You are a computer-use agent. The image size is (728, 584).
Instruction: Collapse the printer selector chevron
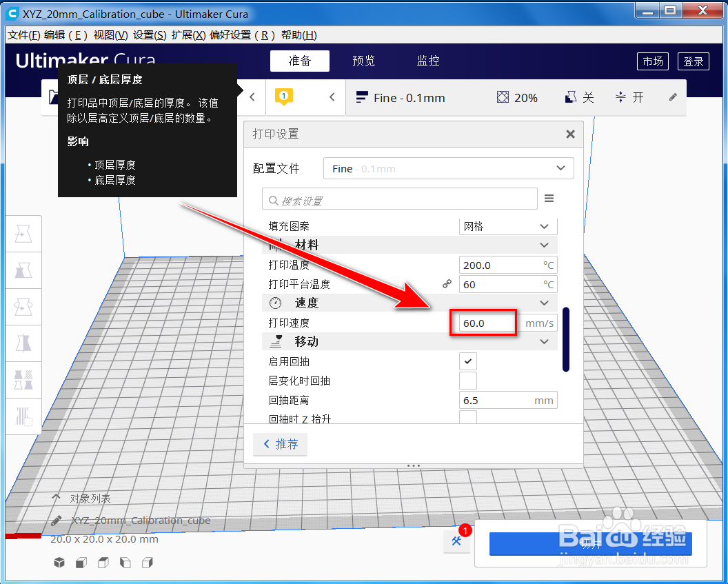point(252,97)
